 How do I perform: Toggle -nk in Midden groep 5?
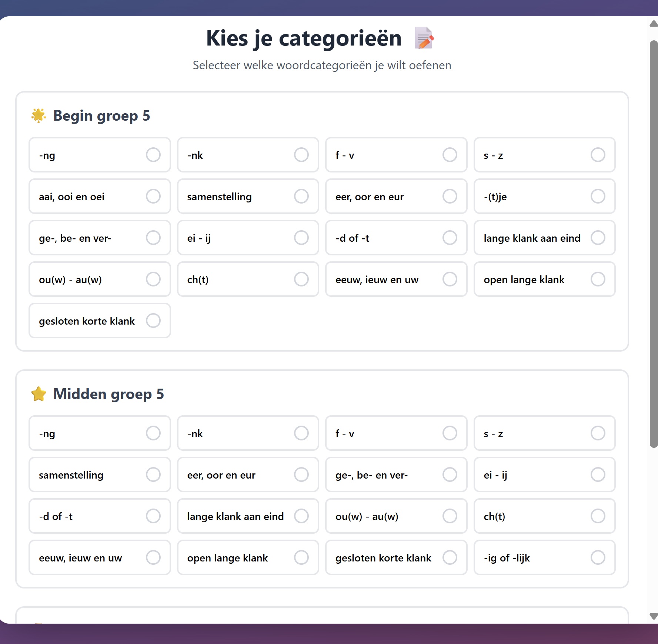[x=248, y=433]
